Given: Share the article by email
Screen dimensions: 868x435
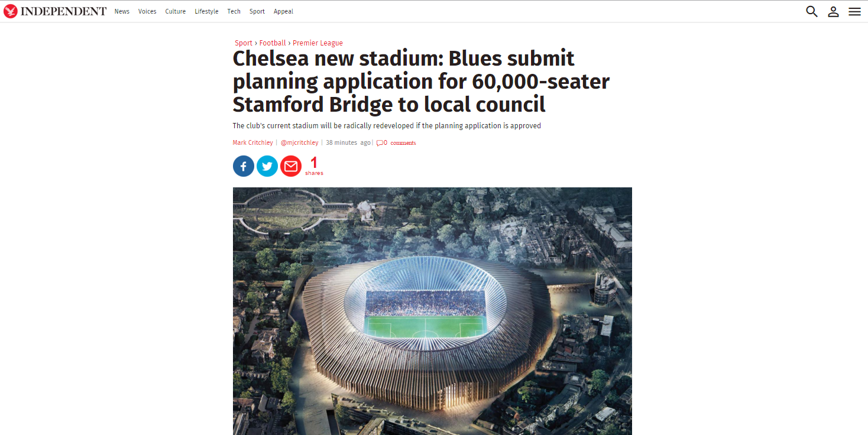Looking at the screenshot, I should click(291, 167).
